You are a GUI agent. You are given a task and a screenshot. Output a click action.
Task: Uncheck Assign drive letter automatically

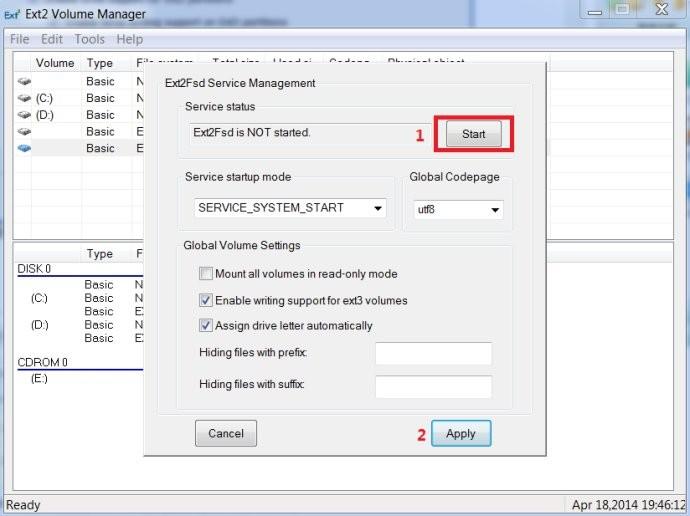[x=206, y=326]
